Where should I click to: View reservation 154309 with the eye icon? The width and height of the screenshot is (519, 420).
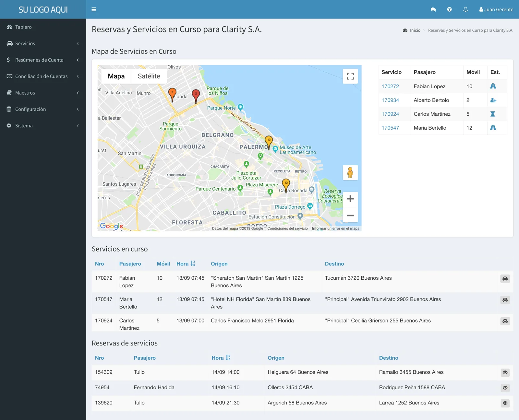(505, 373)
